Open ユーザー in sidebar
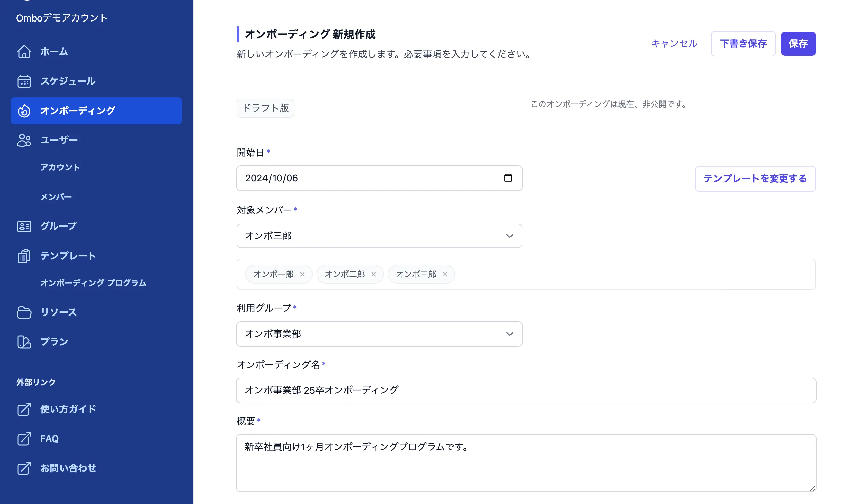This screenshot has height=504, width=859. pos(96,140)
